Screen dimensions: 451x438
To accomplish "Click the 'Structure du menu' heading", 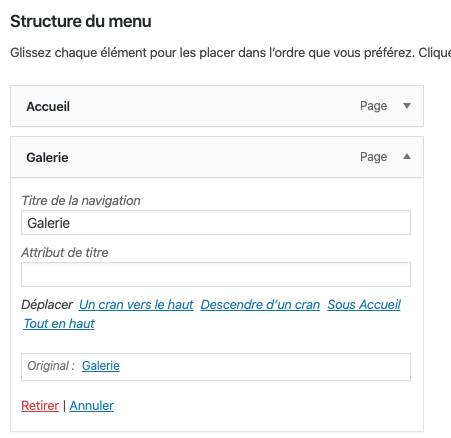I will pyautogui.click(x=81, y=21).
